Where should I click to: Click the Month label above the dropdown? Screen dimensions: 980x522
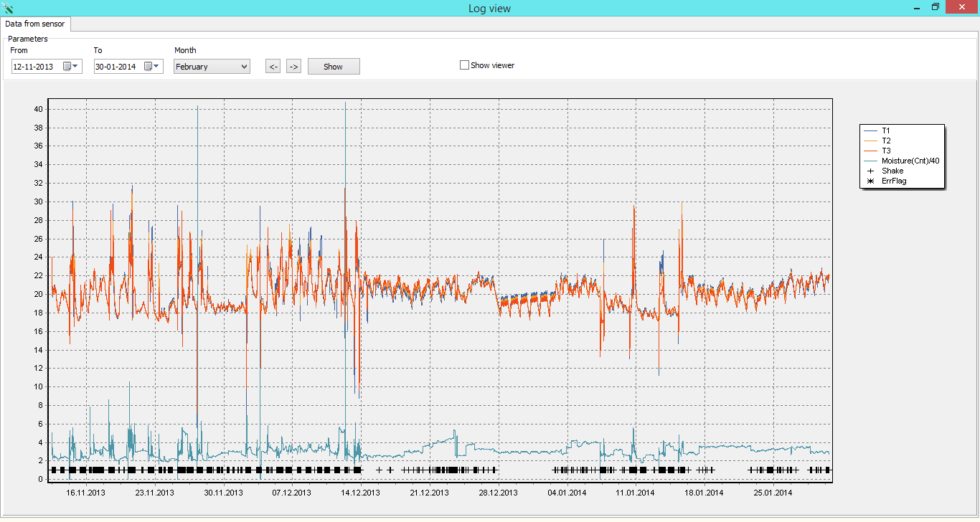click(x=185, y=50)
